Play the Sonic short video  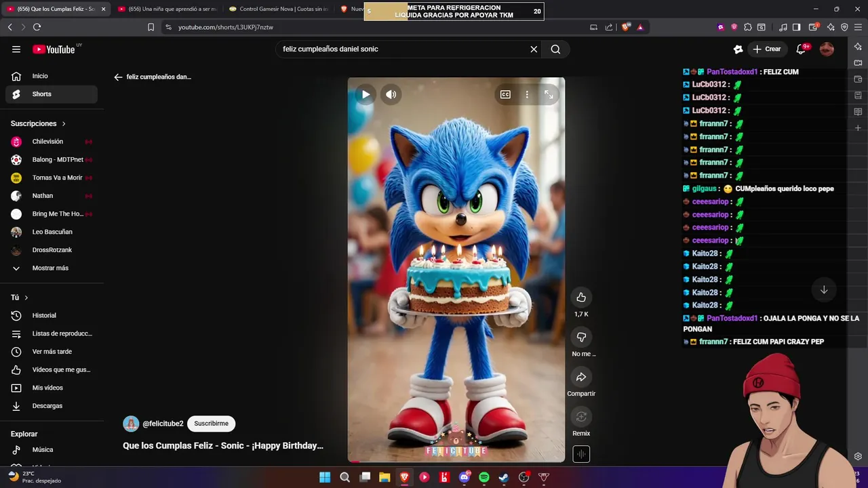pos(366,94)
